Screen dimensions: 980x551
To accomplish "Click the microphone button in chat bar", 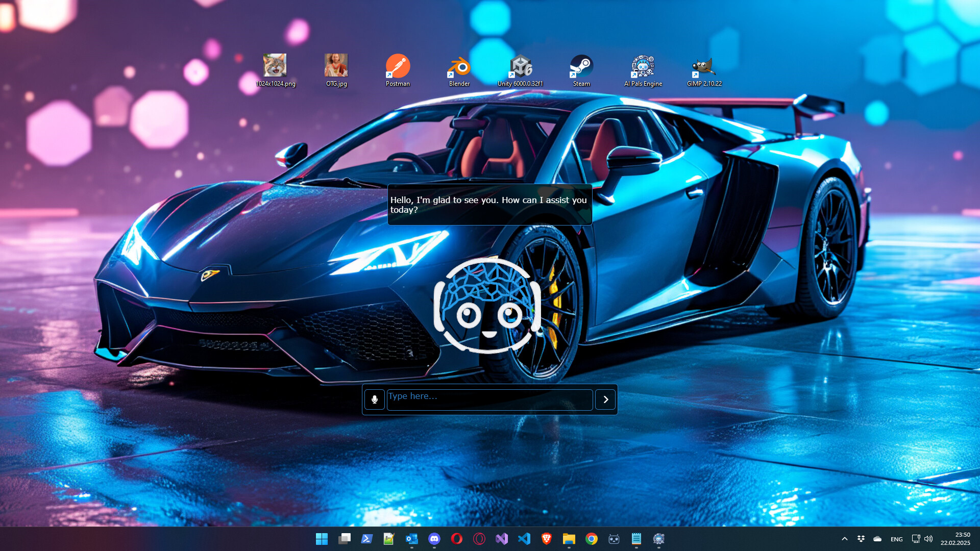I will coord(374,399).
